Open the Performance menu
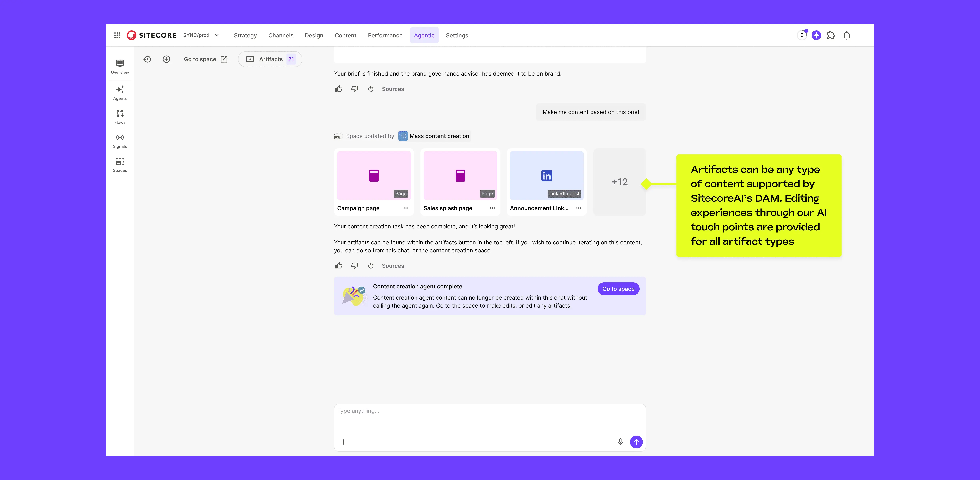Viewport: 980px width, 480px height. coord(385,35)
